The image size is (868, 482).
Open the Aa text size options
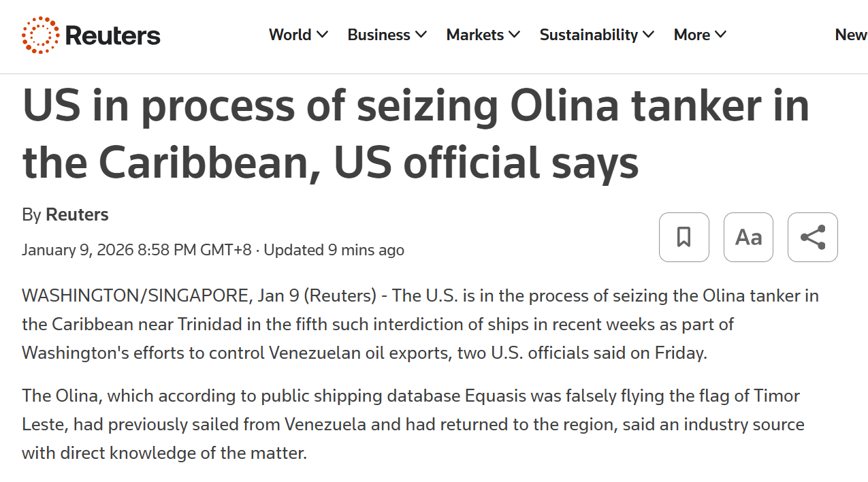click(x=748, y=237)
